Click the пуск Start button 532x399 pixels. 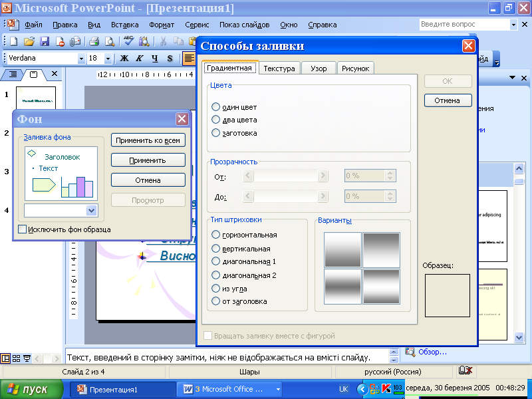point(31,389)
